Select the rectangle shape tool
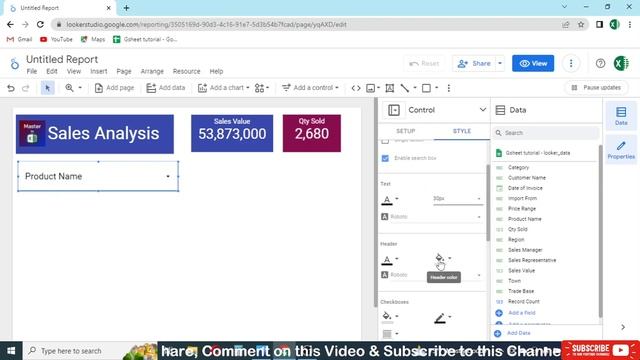This screenshot has width=640, height=360. [426, 88]
